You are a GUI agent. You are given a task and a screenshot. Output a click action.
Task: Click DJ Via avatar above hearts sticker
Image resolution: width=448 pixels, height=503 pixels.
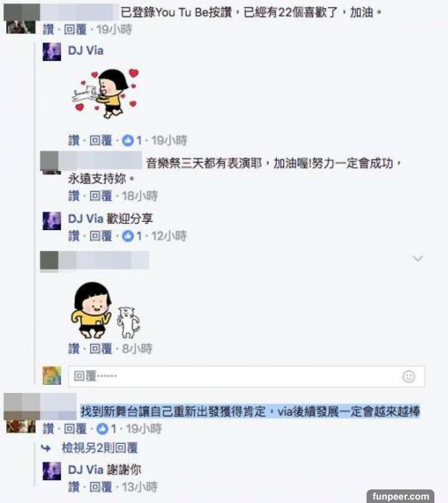tap(52, 52)
